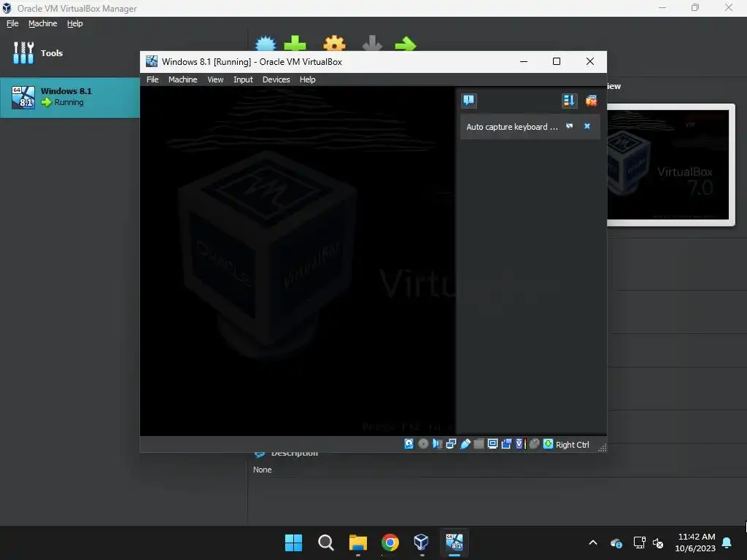Image resolution: width=747 pixels, height=560 pixels.
Task: Open the VM window File menu
Action: (x=152, y=79)
